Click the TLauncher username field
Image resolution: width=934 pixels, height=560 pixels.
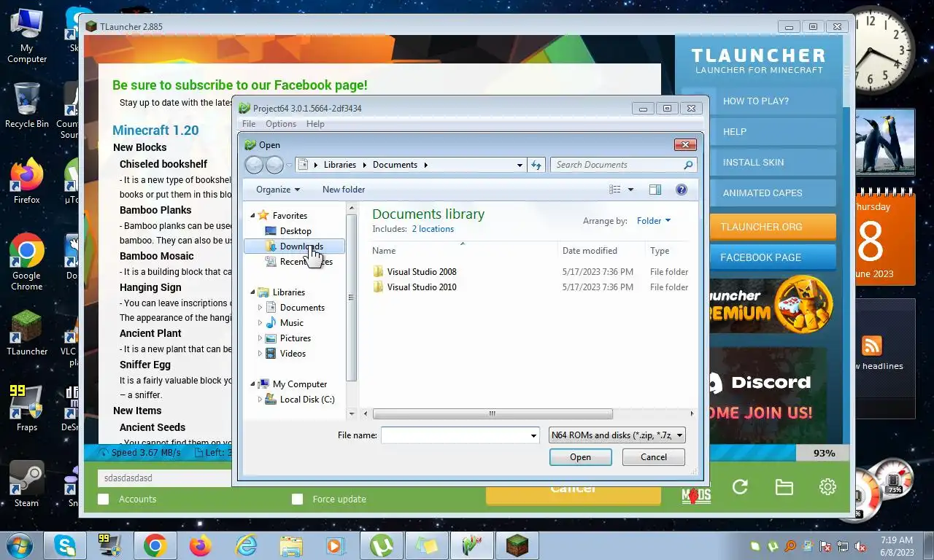(x=164, y=478)
